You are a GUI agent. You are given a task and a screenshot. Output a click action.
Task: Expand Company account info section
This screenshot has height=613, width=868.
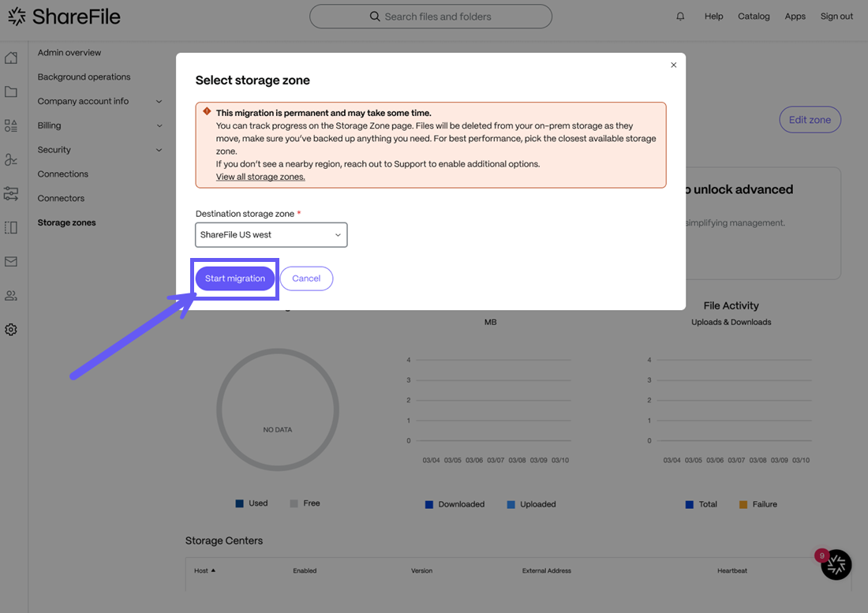click(99, 101)
